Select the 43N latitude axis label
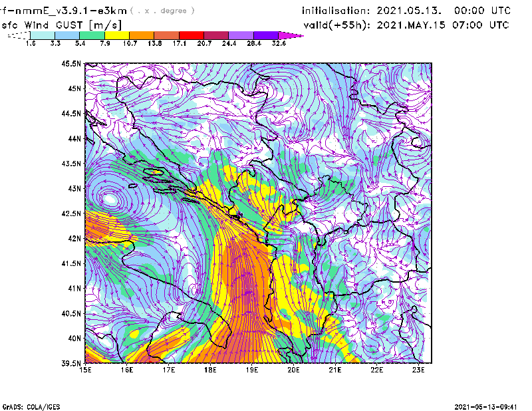The height and width of the screenshot is (411, 532). pyautogui.click(x=74, y=188)
